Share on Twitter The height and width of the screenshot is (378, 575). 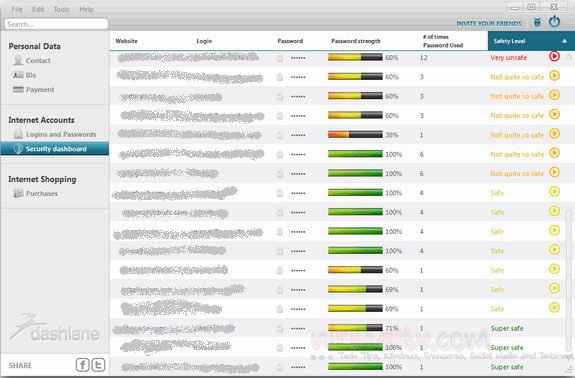click(98, 365)
